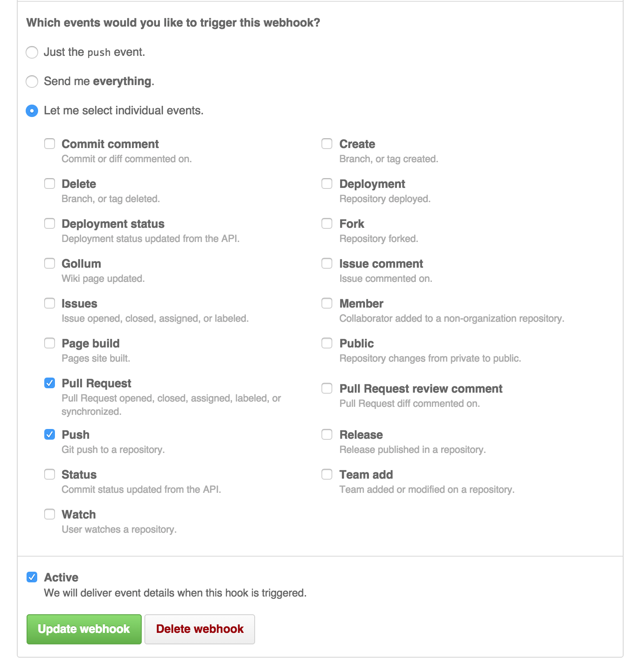
Task: Enable the Delete event trigger
Action: point(50,183)
